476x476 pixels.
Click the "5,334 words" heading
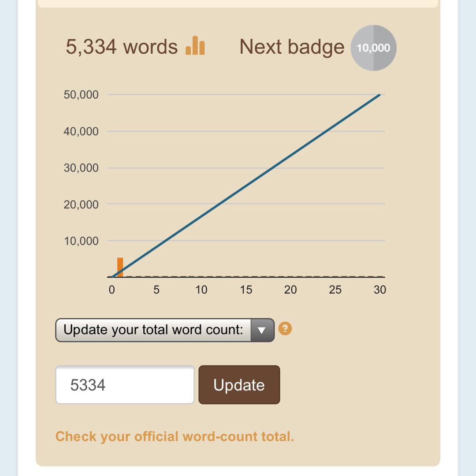tap(121, 47)
